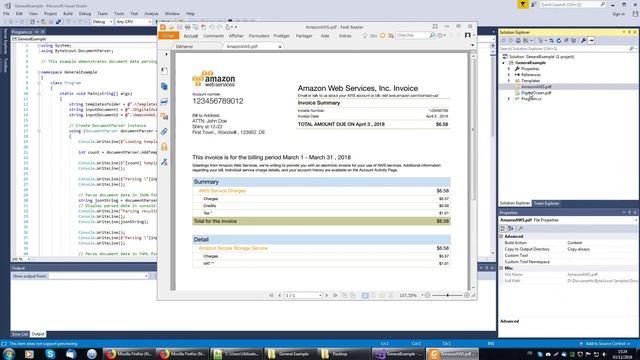Open the comments panel icon in Foxit sidebar
Screen dimensions: 640x360
pos(164,116)
